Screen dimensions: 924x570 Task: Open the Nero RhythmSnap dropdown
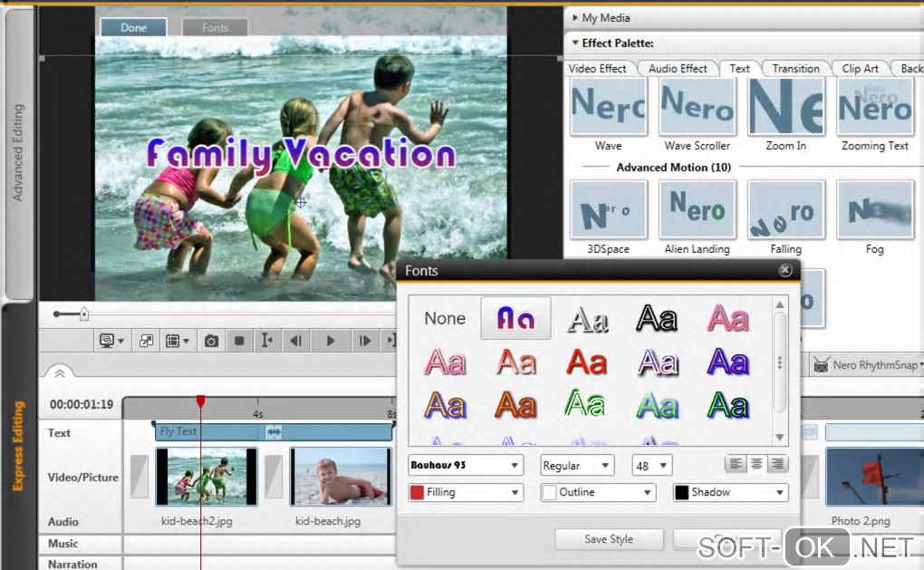(x=920, y=365)
